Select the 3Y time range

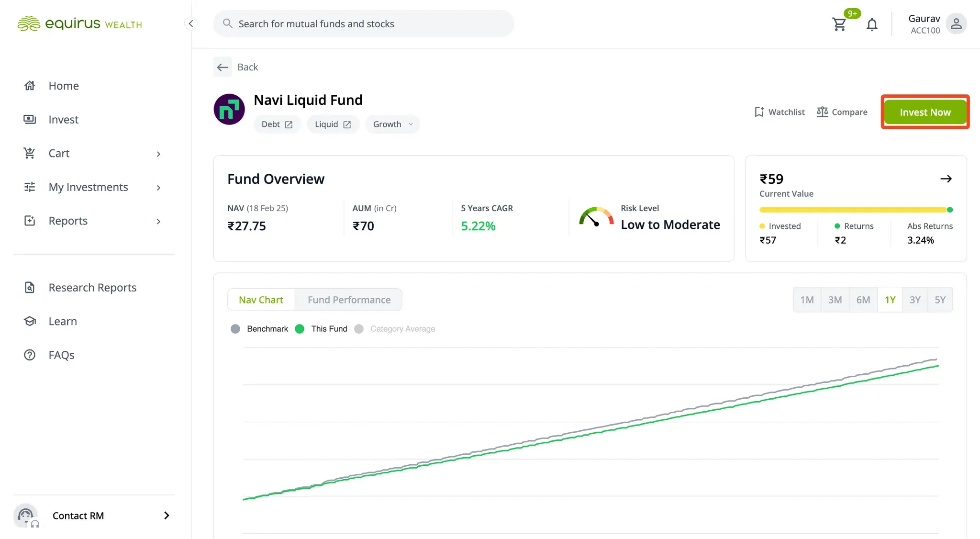[915, 300]
